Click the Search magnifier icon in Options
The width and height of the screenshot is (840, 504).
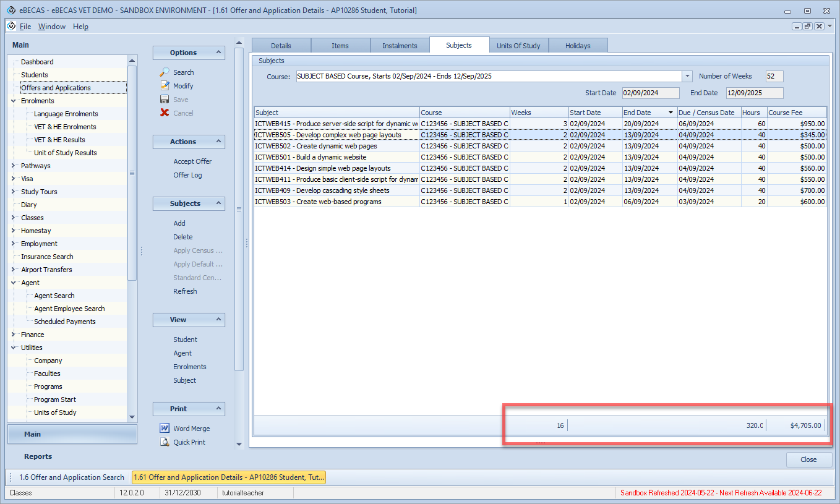165,72
